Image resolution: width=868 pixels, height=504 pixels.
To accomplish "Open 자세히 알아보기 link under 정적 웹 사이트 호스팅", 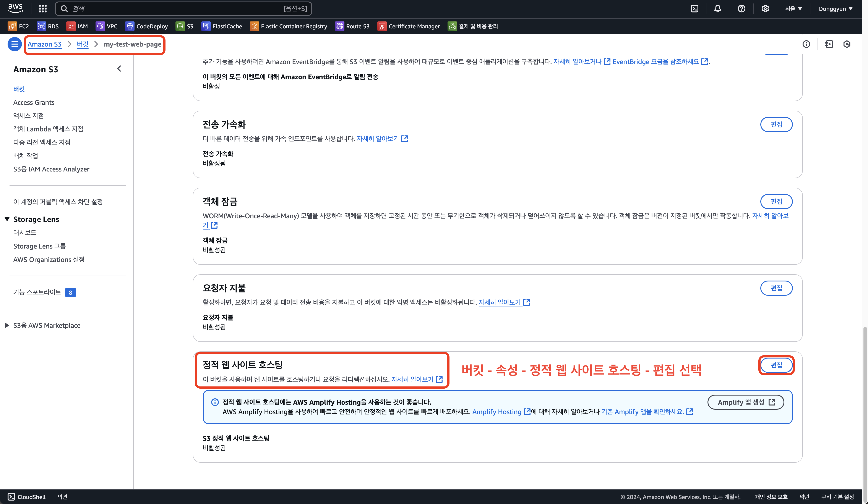I will [417, 379].
